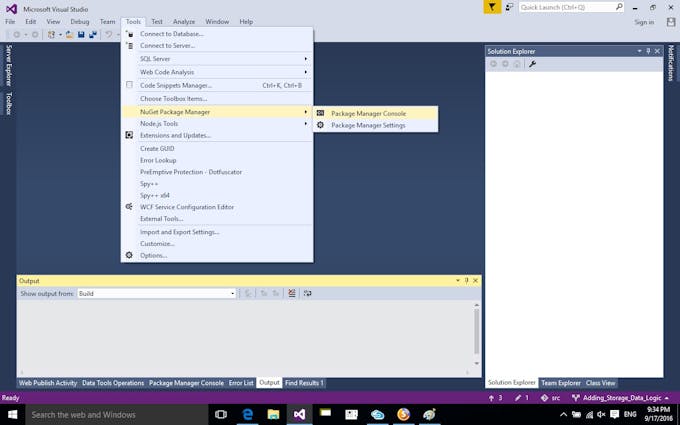Open the Server Explorer side tab
This screenshot has height=425, width=680.
9,65
